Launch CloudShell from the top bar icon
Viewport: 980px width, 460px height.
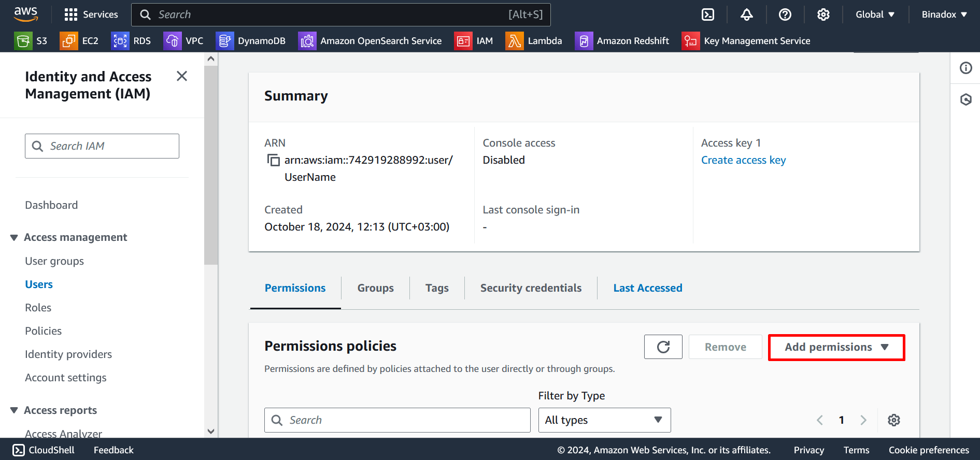(708, 15)
